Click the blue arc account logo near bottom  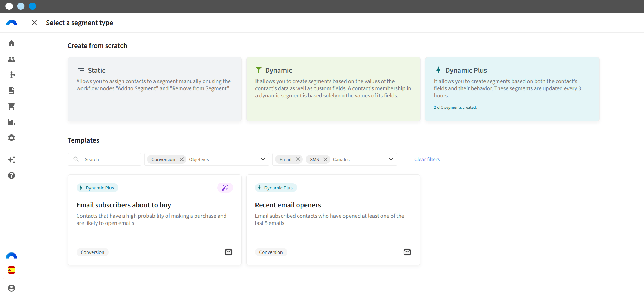pos(11,256)
